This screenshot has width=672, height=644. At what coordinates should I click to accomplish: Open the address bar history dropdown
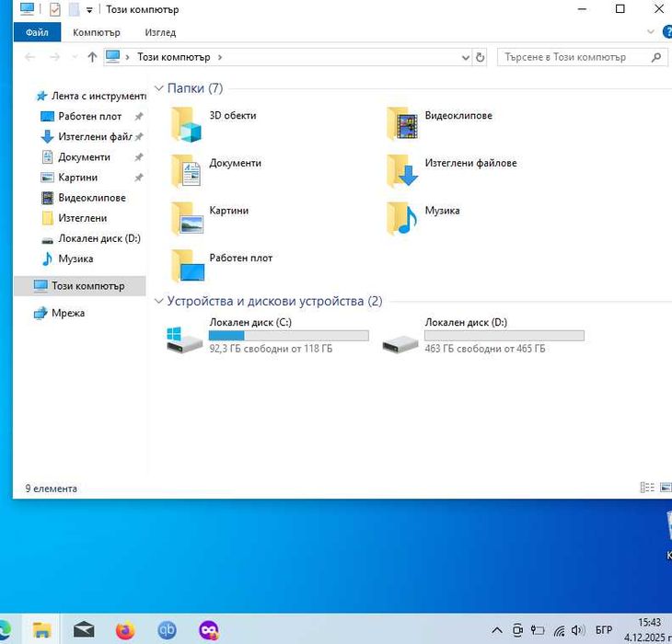click(466, 57)
